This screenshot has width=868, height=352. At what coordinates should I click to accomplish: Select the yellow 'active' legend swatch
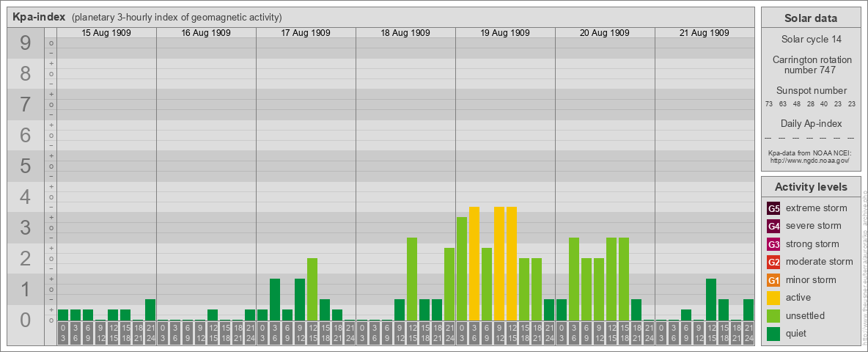click(x=773, y=298)
